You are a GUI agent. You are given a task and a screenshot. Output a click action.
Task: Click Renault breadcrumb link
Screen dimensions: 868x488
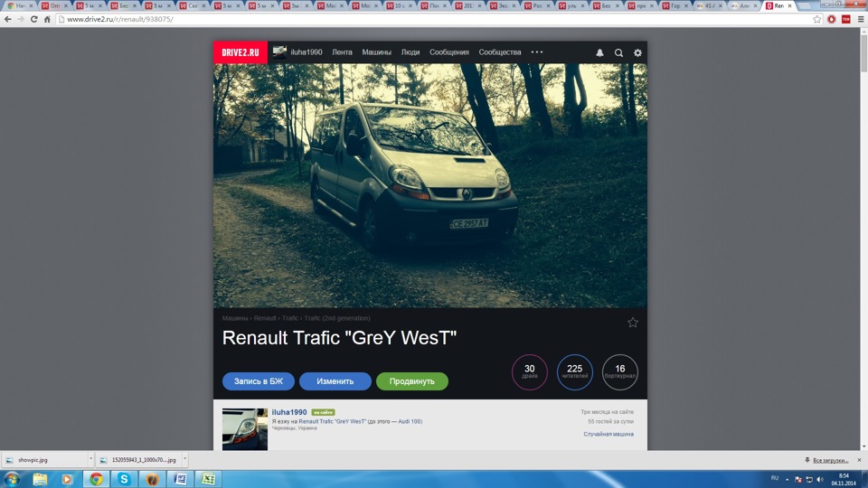(265, 318)
